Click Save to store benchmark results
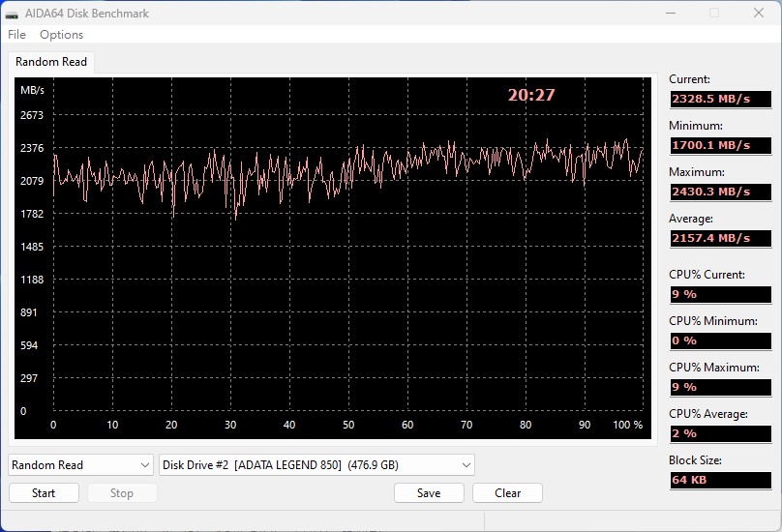The height and width of the screenshot is (532, 782). tap(429, 493)
